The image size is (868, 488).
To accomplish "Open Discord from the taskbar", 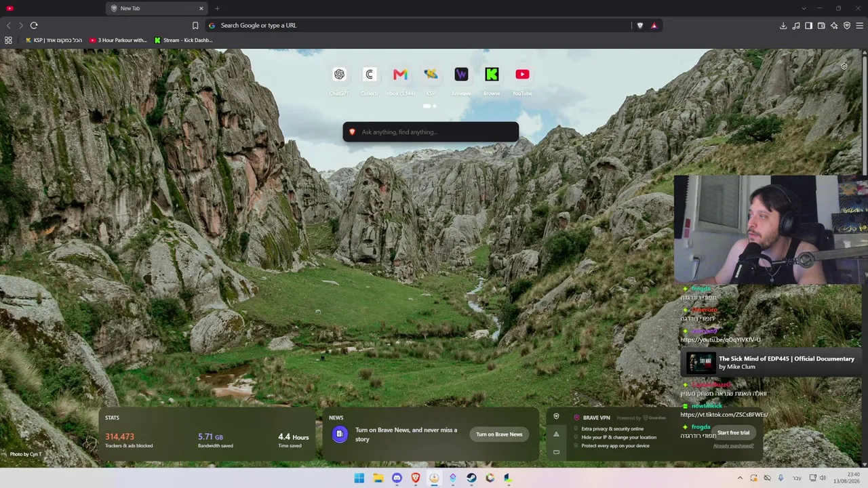I will point(397,479).
